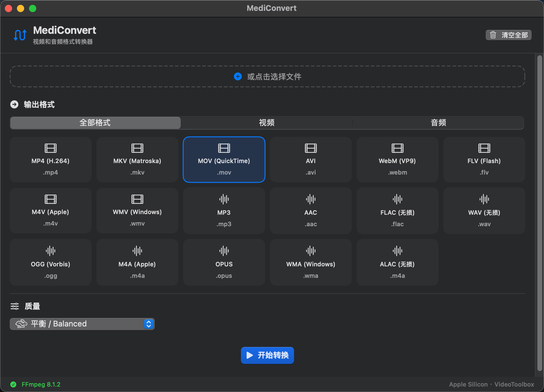Click the trash icon in Clear All
The width and height of the screenshot is (544, 392).
(493, 35)
